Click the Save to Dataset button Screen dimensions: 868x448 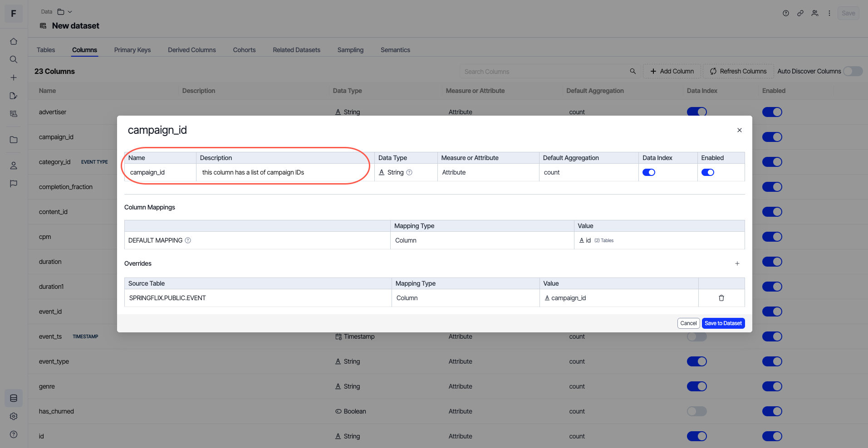pos(723,323)
